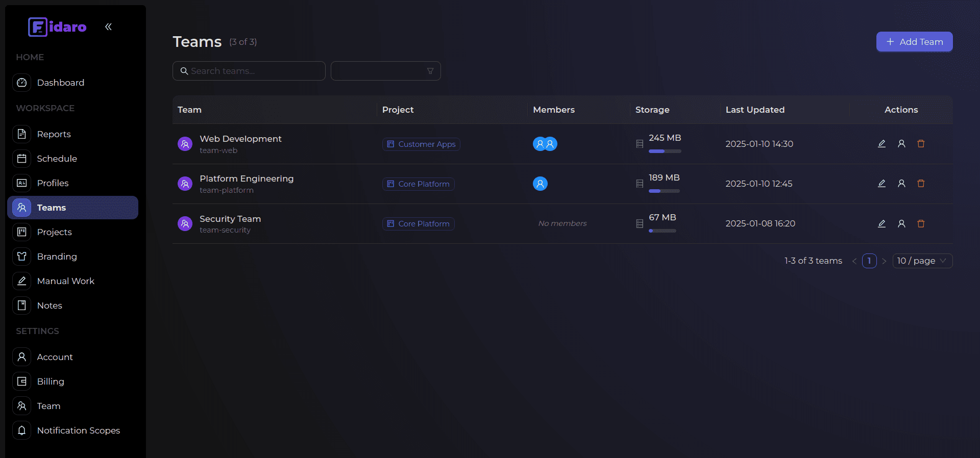Screen dimensions: 980x458
Task: Open the Customer Apps project tag
Action: pos(421,144)
